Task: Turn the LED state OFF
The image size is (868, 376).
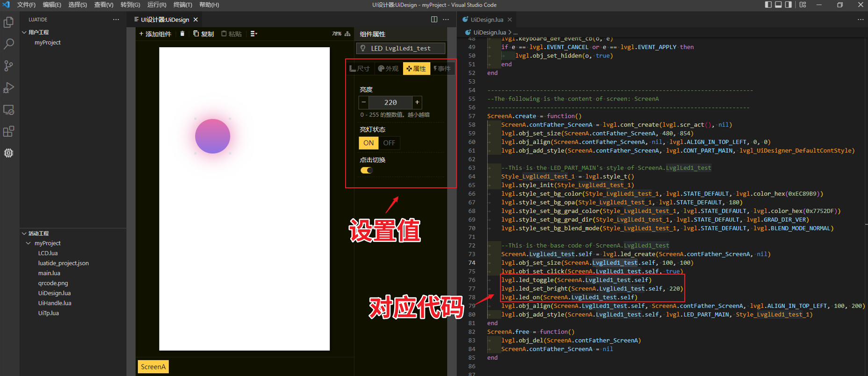Action: point(389,143)
